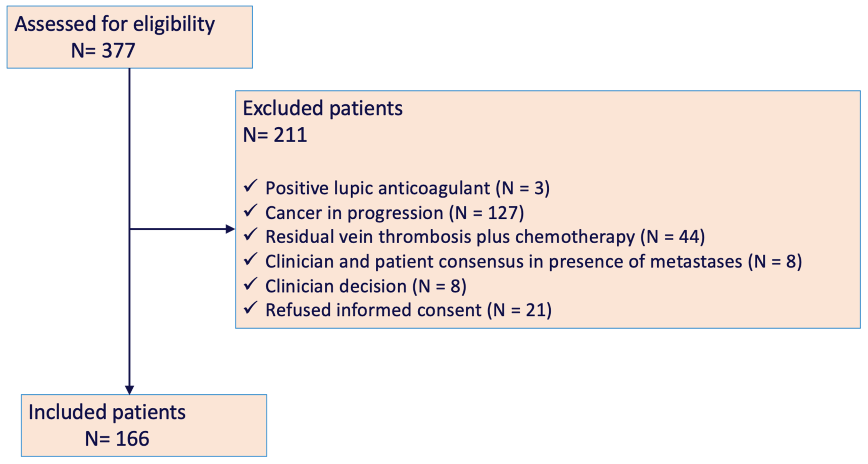Image resolution: width=868 pixels, height=464 pixels.
Task: Click the "N= 211" excluded count
Action: (275, 135)
